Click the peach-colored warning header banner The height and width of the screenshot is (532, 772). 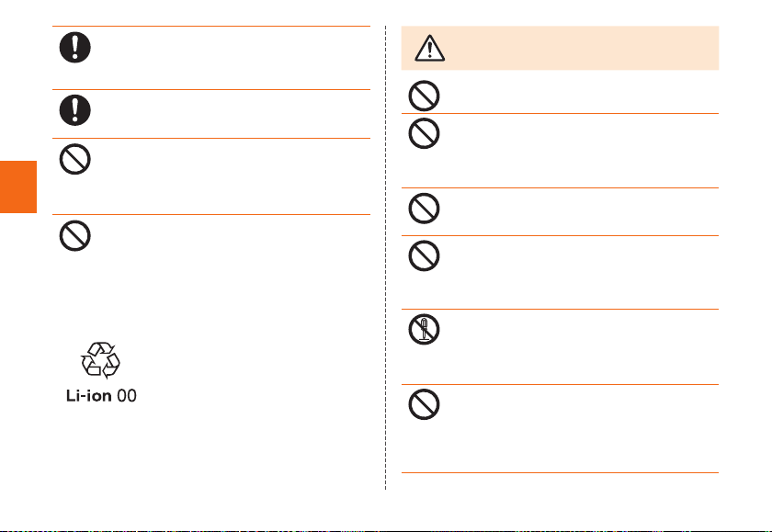[x=560, y=48]
